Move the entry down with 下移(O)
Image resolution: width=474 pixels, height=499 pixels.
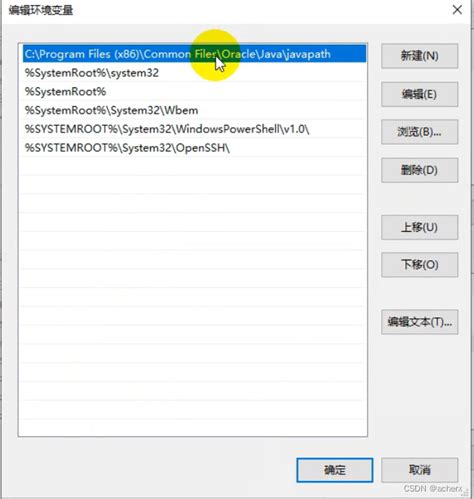click(x=419, y=265)
